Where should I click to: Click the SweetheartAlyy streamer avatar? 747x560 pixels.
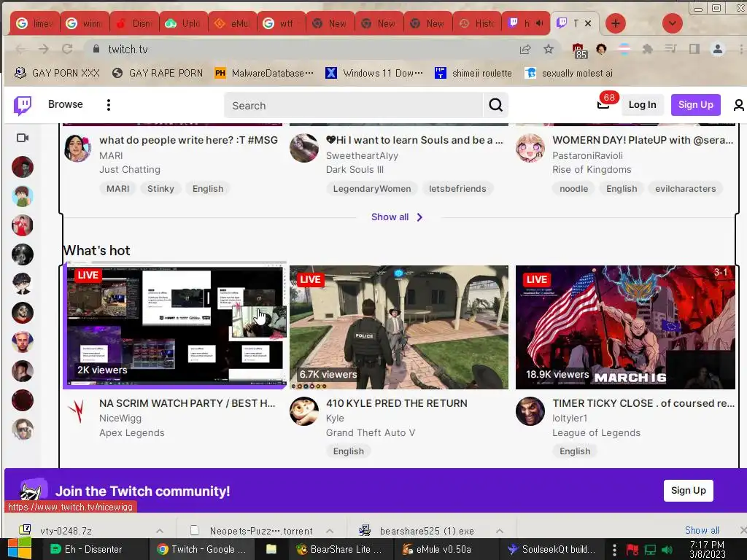304,148
